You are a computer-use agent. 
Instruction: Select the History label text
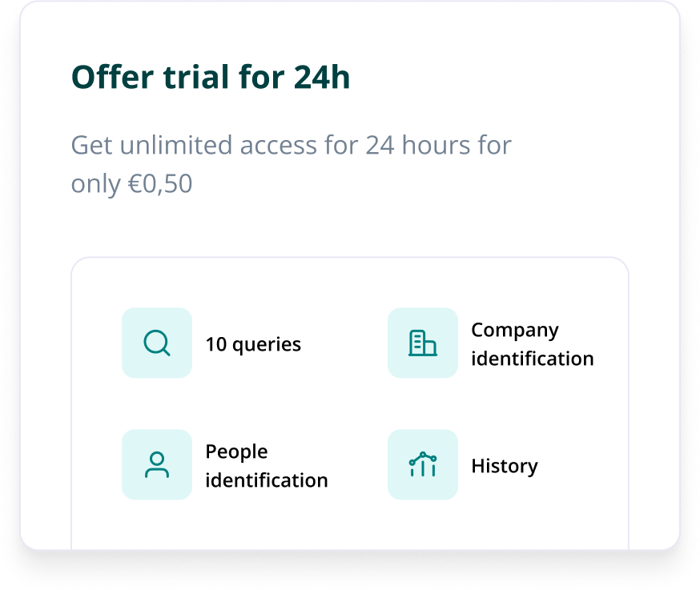click(504, 465)
